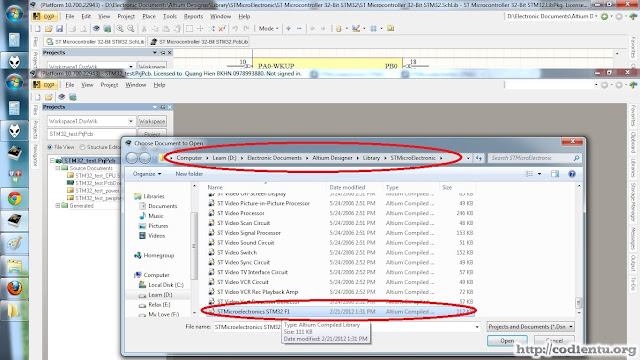Screen dimensions: 640x360
Task: Click Zoom In magnifier in back window toolbar
Action: tap(120, 29)
